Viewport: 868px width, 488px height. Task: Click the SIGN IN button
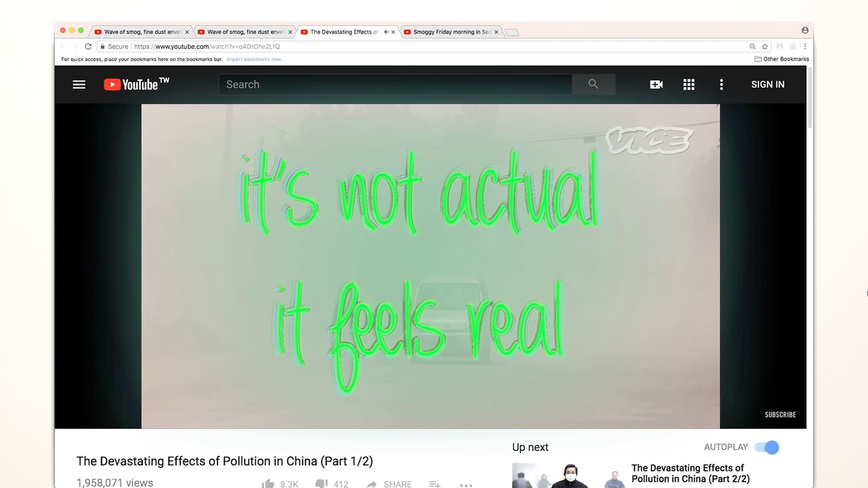767,84
